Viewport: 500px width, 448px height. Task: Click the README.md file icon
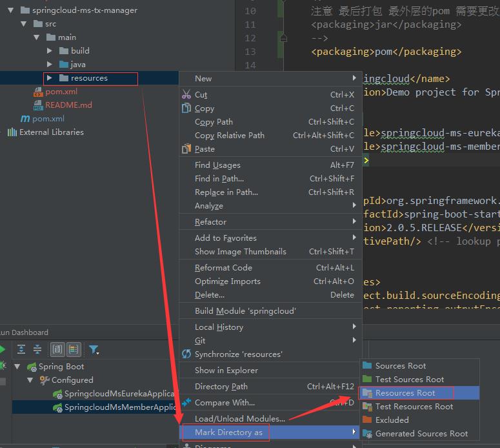point(38,105)
